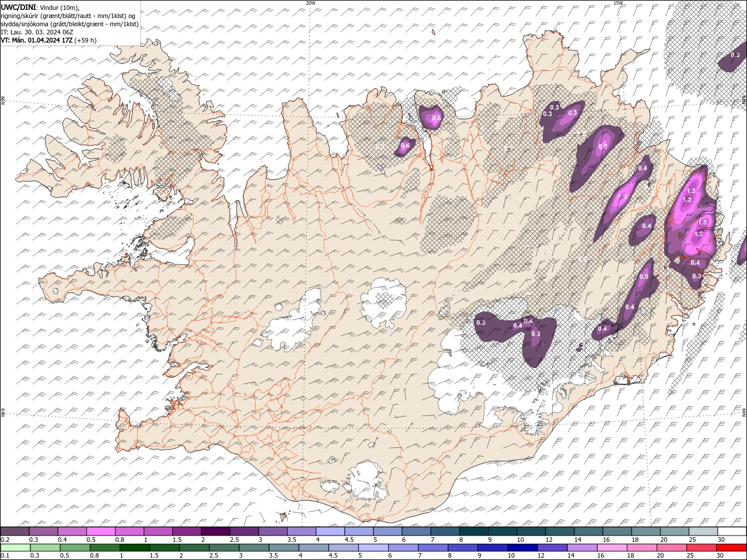Click the light lavender 4 swatch in upper legend row
Screen dimensions: 747x560
(330, 531)
